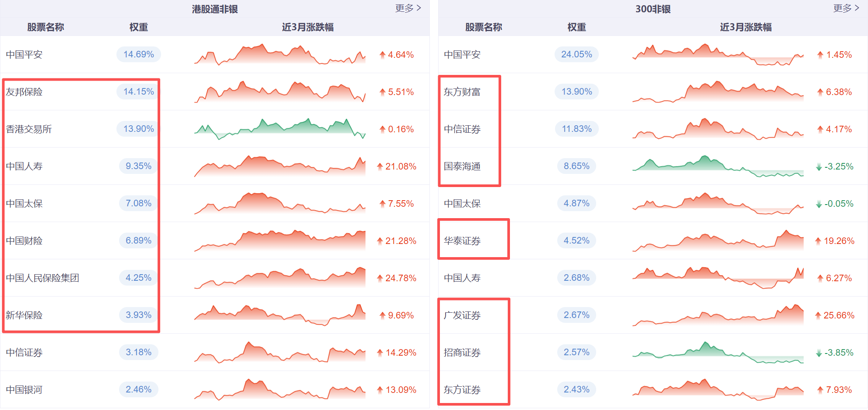Screen dimensions: 868x410
Task: Select 中国人寿 in 300非银 table
Action: click(x=462, y=278)
